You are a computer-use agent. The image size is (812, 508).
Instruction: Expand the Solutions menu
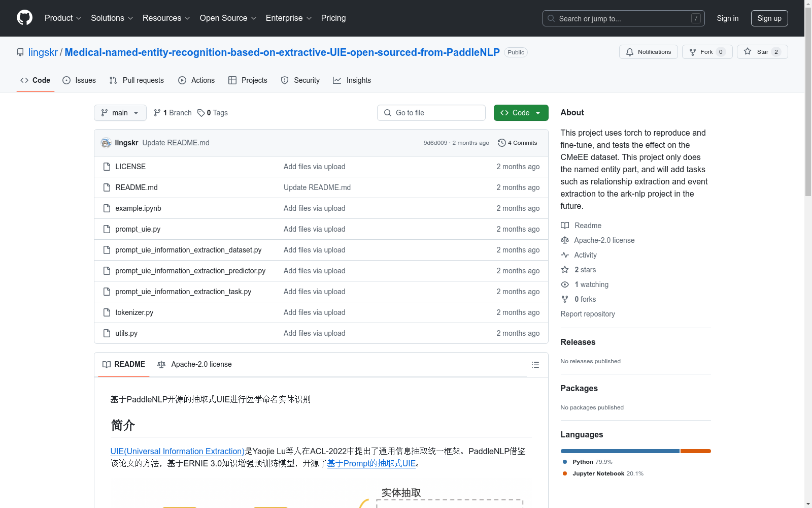(x=112, y=18)
